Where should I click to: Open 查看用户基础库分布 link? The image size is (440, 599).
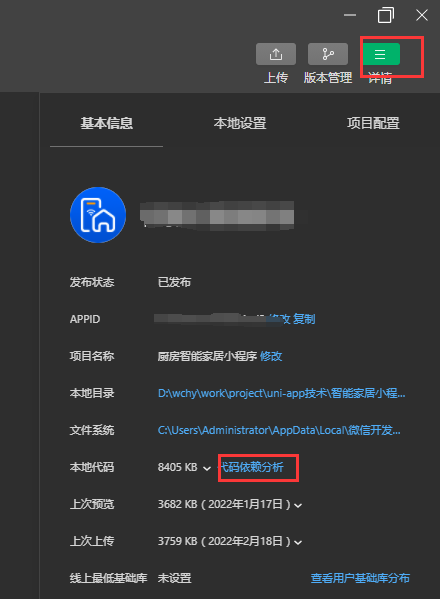(360, 578)
